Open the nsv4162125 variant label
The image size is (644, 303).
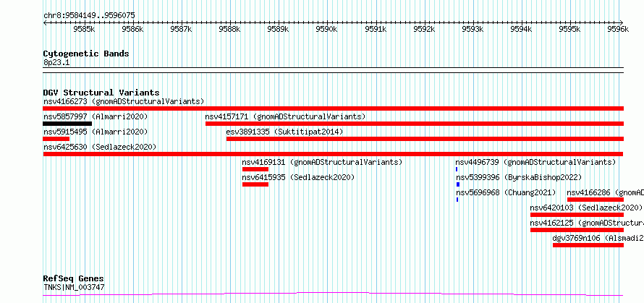(587, 223)
